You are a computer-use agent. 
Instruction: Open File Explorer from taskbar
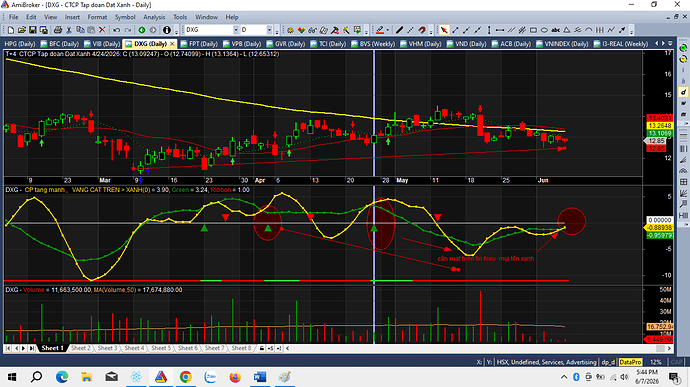tap(87, 377)
